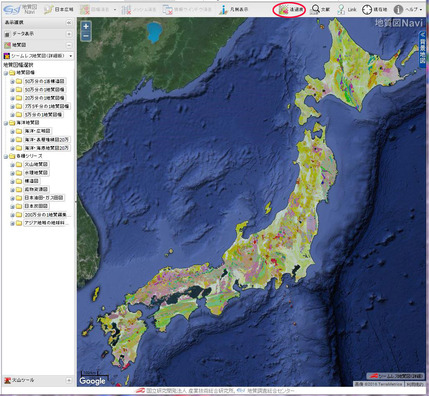Open the 20万分の1地質図幅 folder
The height and width of the screenshot is (396, 429).
44,98
